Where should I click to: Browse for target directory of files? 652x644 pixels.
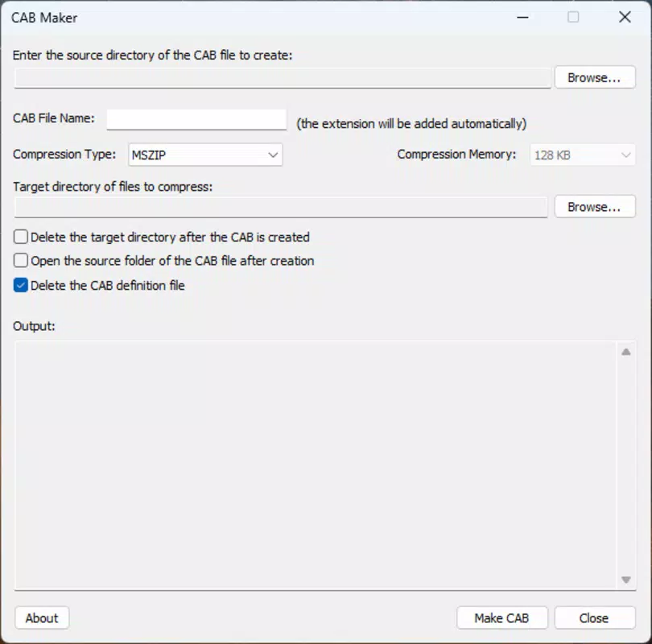[595, 207]
